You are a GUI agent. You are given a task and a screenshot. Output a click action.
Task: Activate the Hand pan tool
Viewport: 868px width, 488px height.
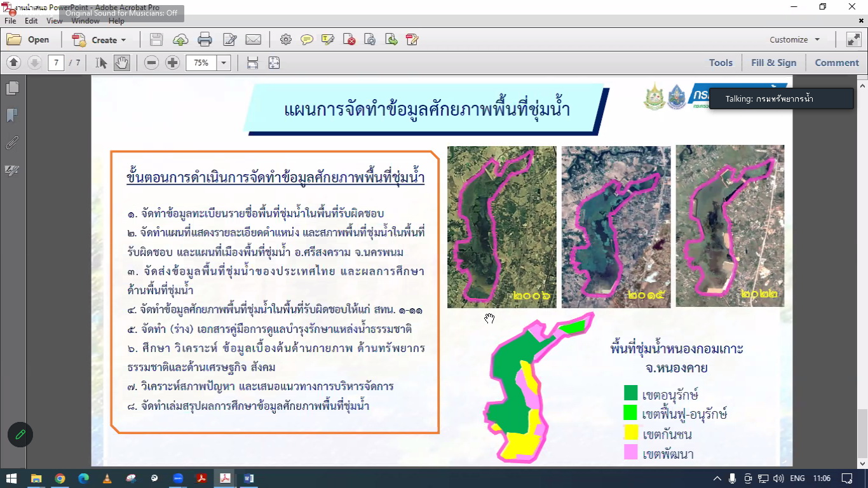pyautogui.click(x=122, y=63)
